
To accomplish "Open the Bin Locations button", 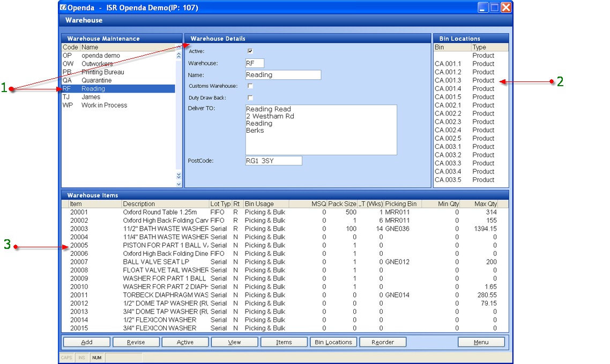I will click(333, 342).
